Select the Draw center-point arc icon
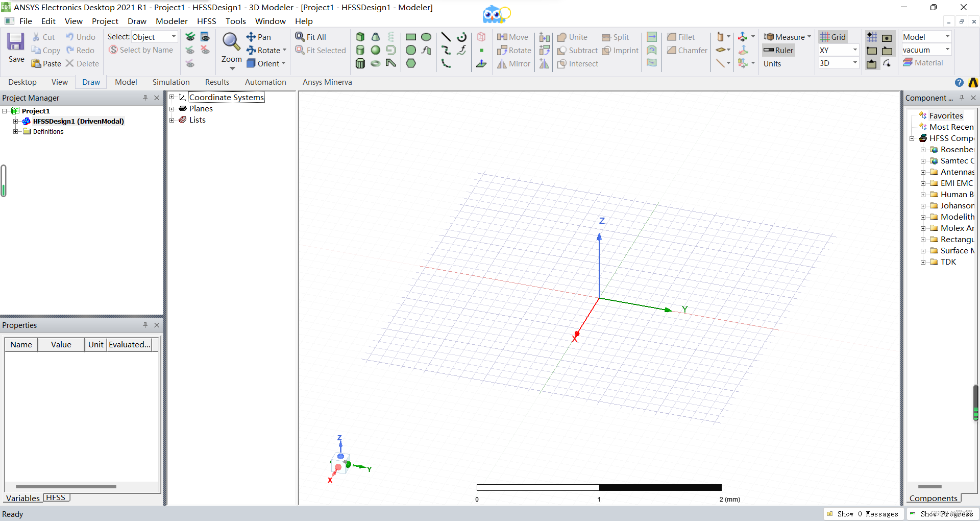 tap(461, 37)
